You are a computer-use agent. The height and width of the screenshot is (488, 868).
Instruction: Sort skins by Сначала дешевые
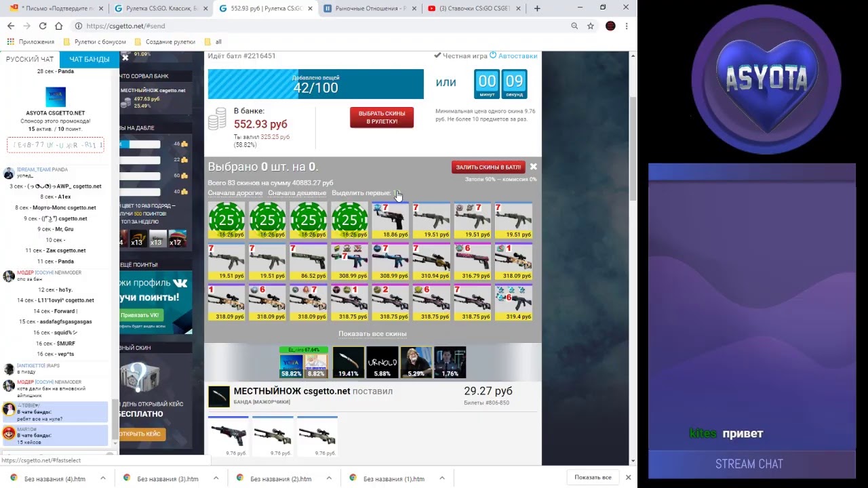click(297, 193)
